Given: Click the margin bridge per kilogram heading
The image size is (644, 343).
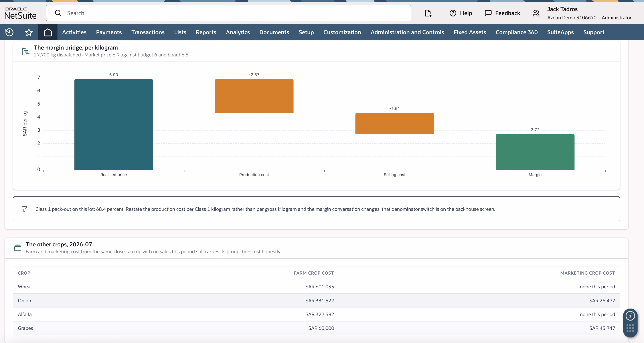Looking at the screenshot, I should [76, 48].
